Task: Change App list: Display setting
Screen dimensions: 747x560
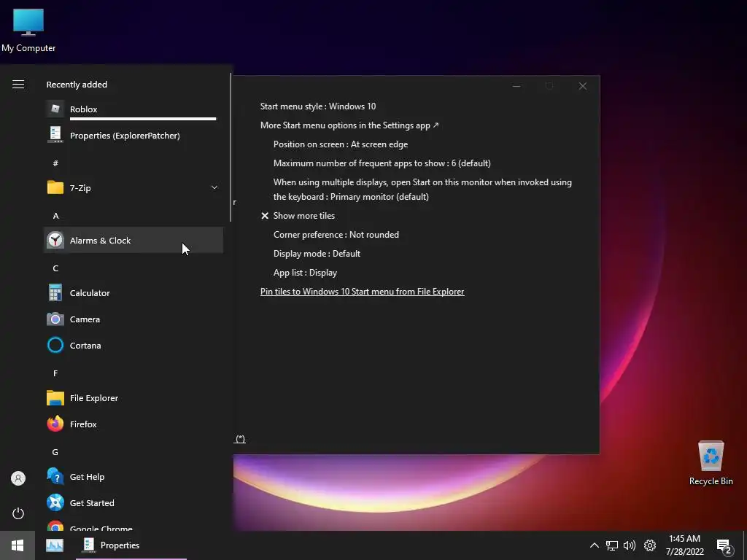Action: [305, 273]
